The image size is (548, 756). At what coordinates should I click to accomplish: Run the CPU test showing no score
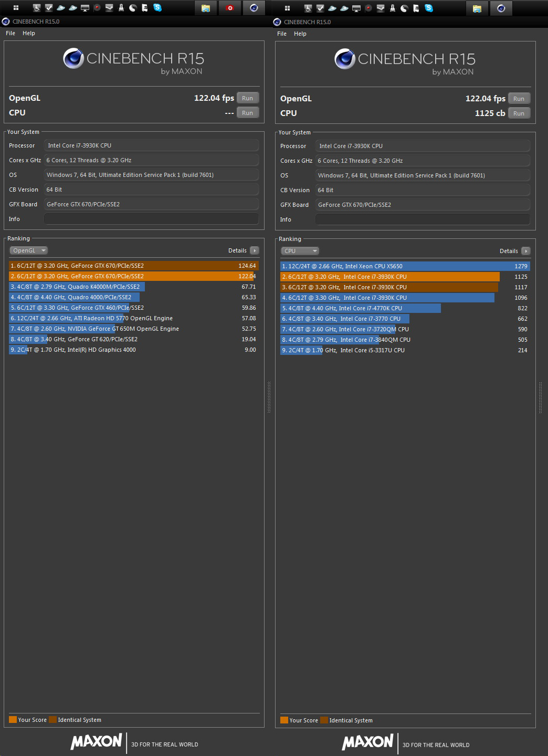(247, 113)
